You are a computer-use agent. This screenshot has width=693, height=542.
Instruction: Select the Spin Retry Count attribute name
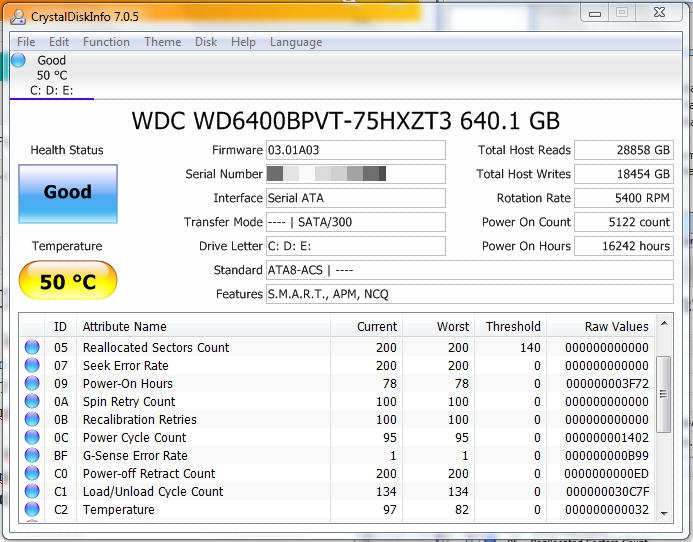tap(129, 401)
